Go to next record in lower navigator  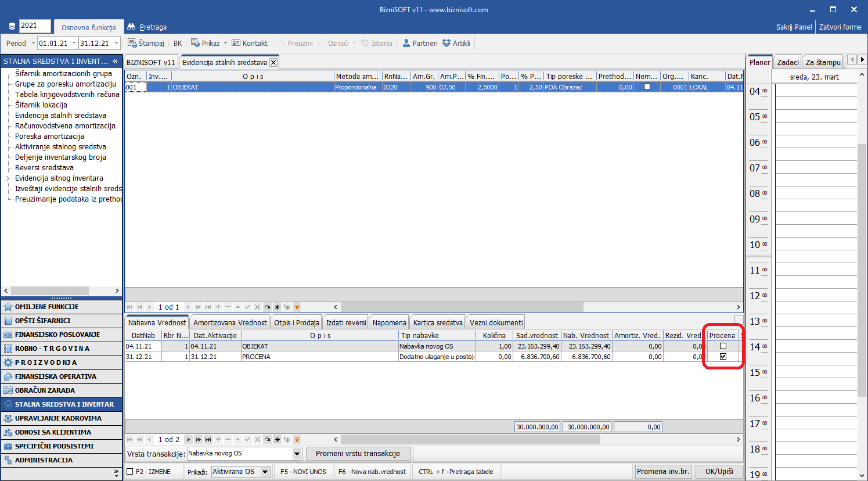click(x=188, y=440)
